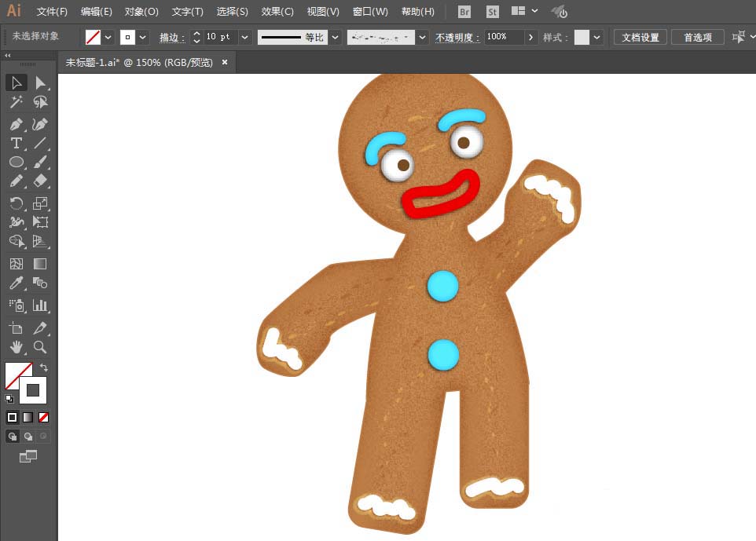Select the Artboard tool
756x541 pixels.
tap(17, 328)
